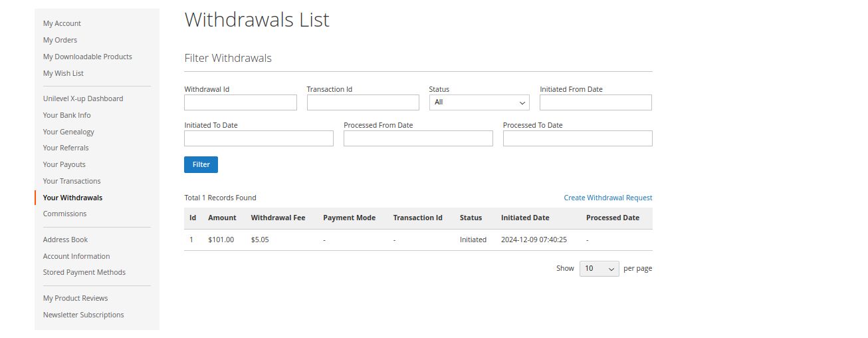Navigate to Stored Payment Methods

pos(84,272)
